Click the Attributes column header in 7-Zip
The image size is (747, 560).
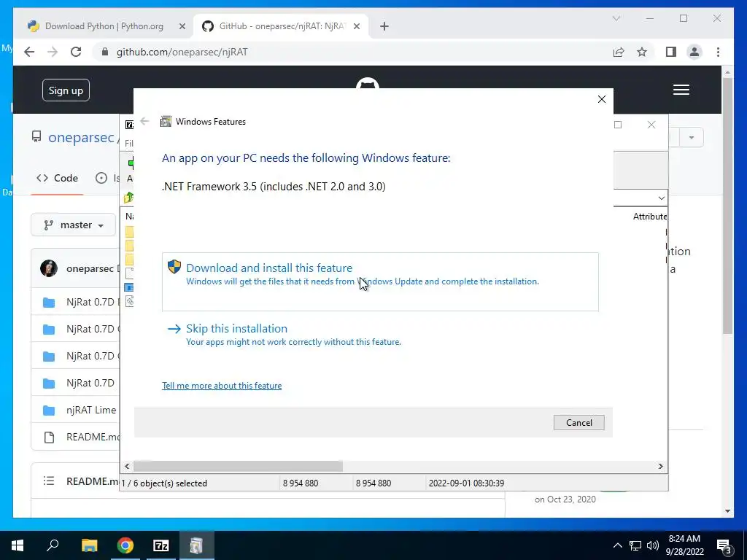650,216
